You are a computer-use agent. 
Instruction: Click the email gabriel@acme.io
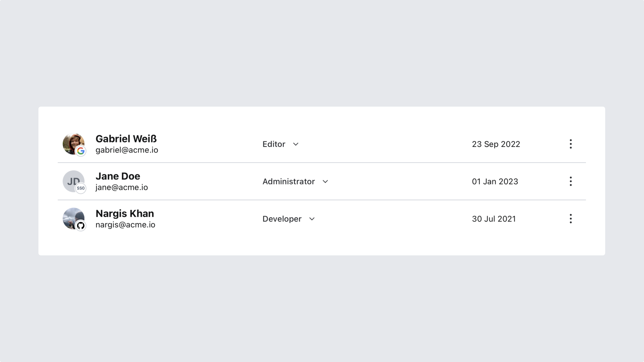[x=127, y=150]
